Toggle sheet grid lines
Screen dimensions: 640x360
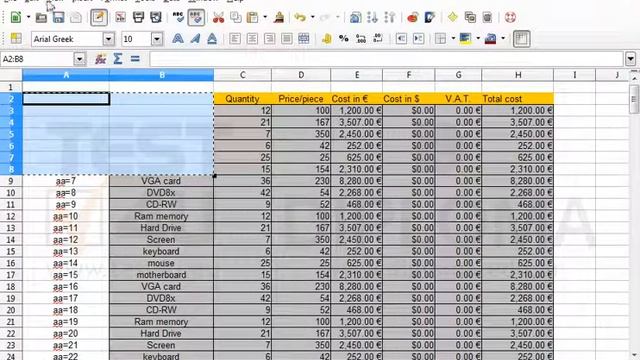click(x=522, y=39)
